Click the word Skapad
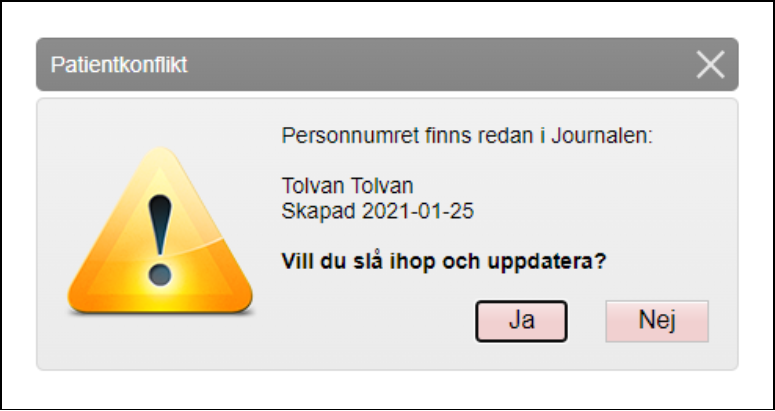This screenshot has width=775, height=411. [x=315, y=211]
